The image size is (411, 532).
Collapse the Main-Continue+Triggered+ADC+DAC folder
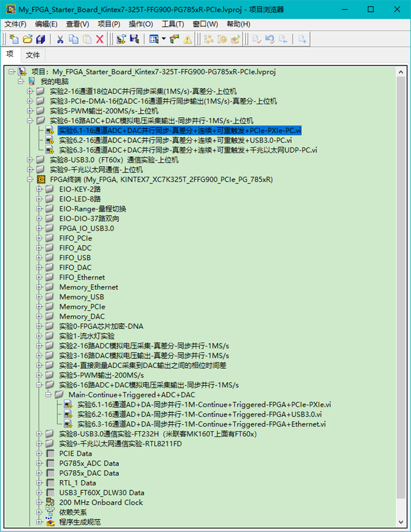point(48,394)
